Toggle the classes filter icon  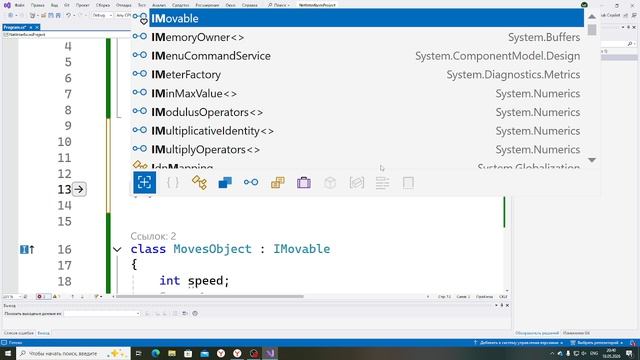(x=199, y=182)
